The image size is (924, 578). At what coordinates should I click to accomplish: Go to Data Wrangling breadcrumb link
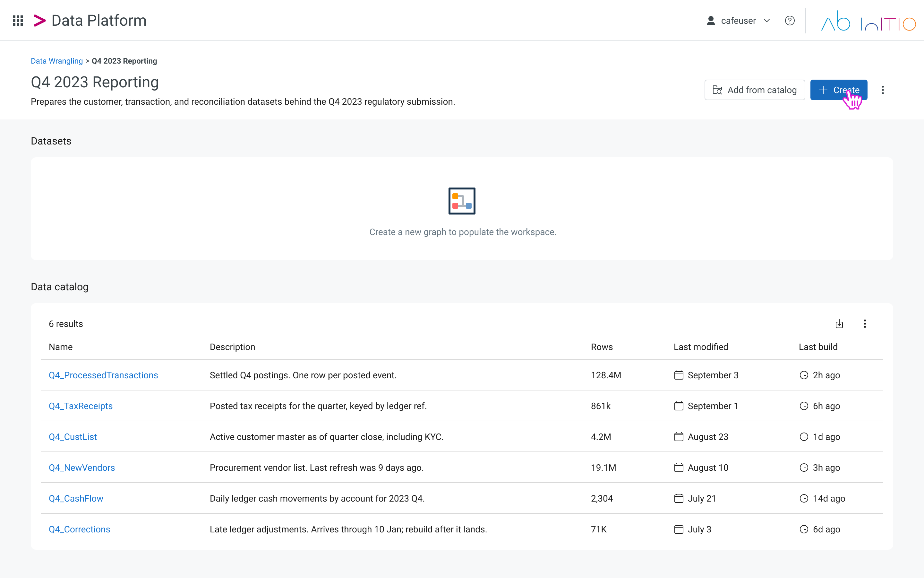(56, 61)
